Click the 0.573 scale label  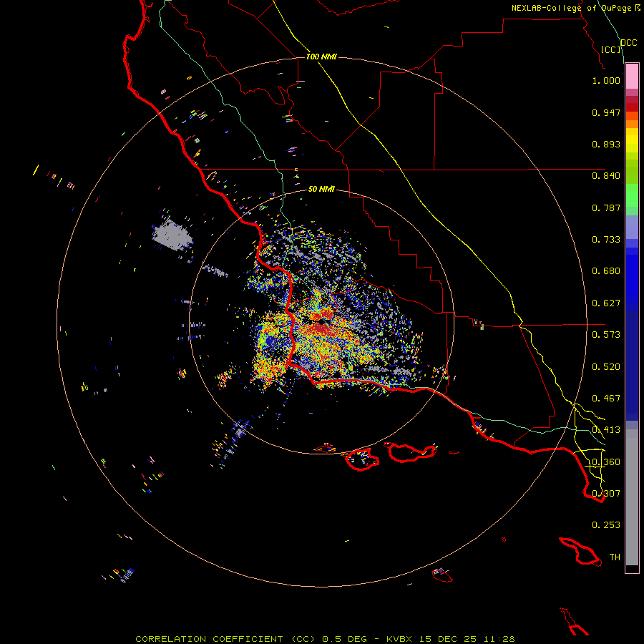(606, 335)
